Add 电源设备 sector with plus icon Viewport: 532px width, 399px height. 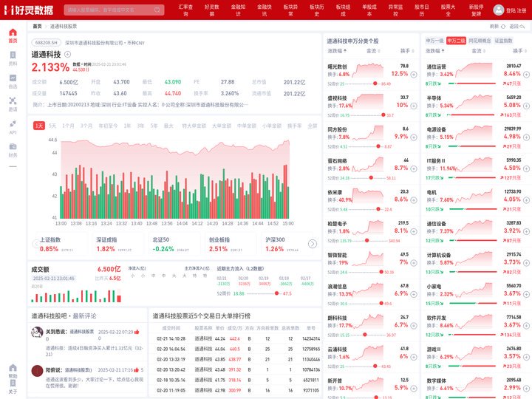coord(526,137)
